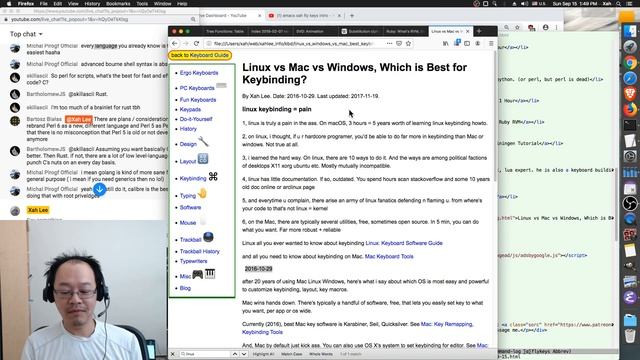The width and height of the screenshot is (640, 360).
Task: Click the blue scroll-down arrow in chat
Action: coord(99,189)
